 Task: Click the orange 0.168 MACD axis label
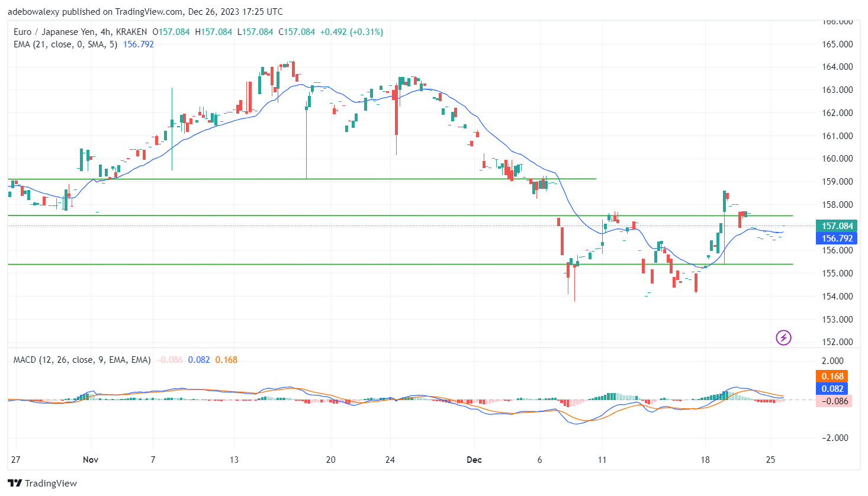click(832, 376)
